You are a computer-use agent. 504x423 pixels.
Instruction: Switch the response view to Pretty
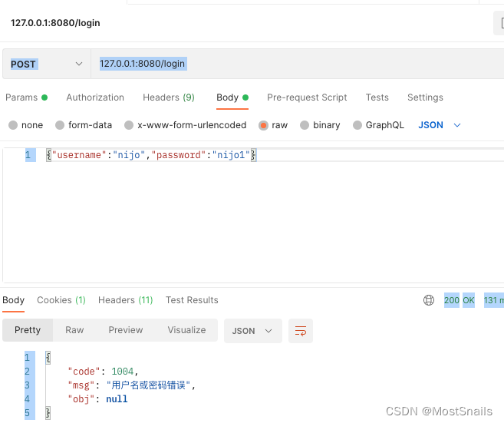pyautogui.click(x=28, y=330)
